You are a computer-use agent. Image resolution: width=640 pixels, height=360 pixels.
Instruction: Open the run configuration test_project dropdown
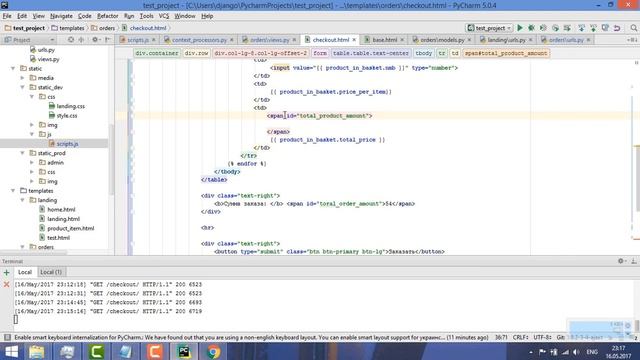point(489,28)
